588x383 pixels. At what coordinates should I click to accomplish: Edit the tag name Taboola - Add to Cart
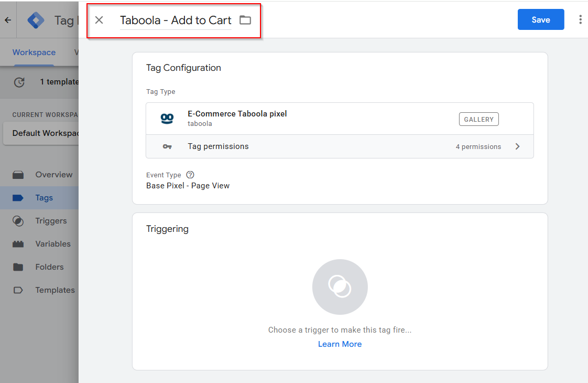tap(176, 20)
